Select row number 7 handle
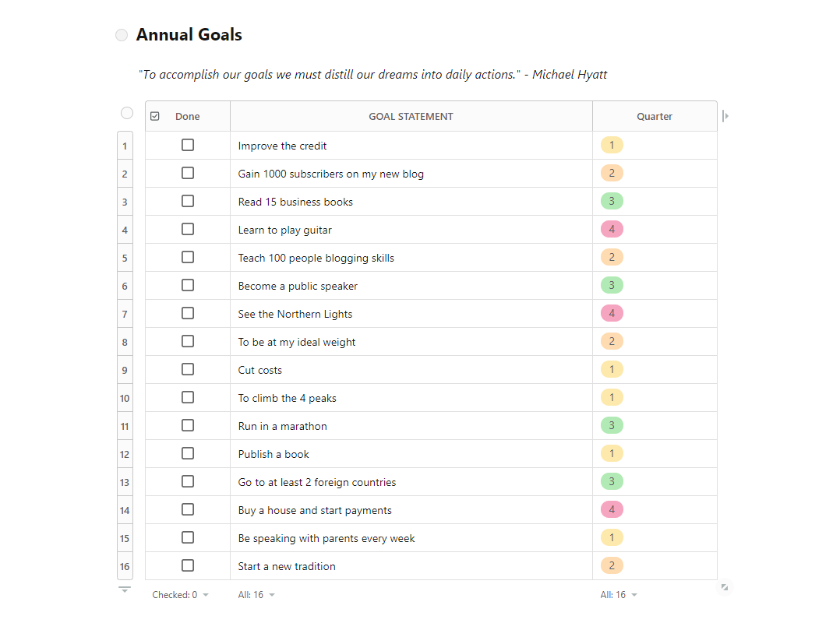The image size is (840, 630). click(125, 314)
